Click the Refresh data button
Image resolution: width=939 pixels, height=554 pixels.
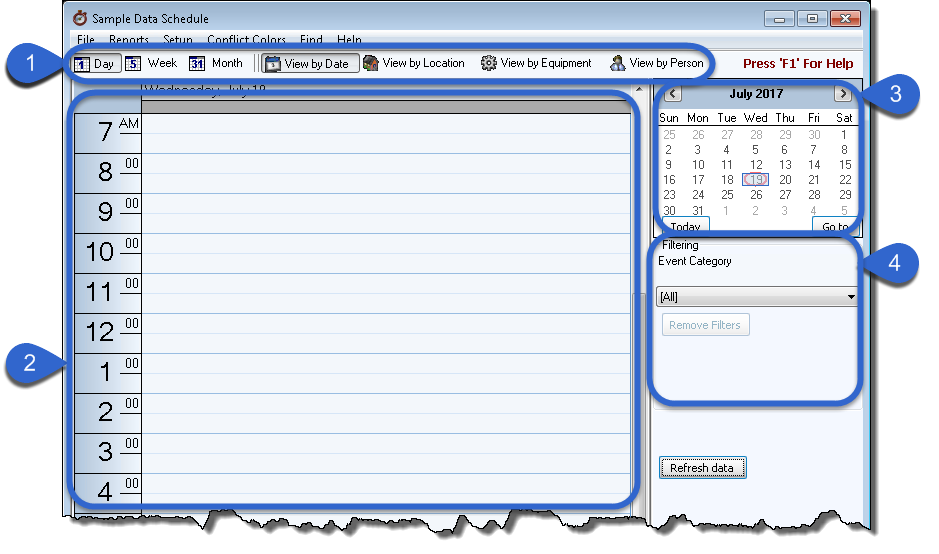(x=702, y=468)
